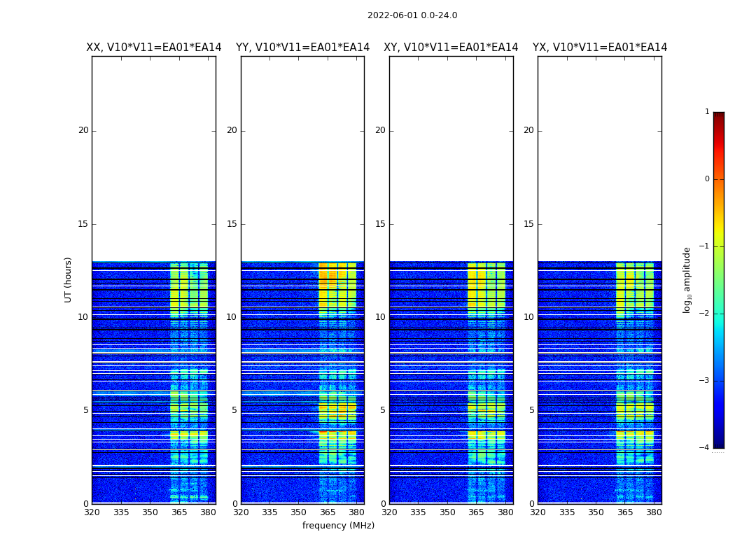Click the 20 hours tick of XX panel
The height and width of the screenshot is (560, 735).
83,131
